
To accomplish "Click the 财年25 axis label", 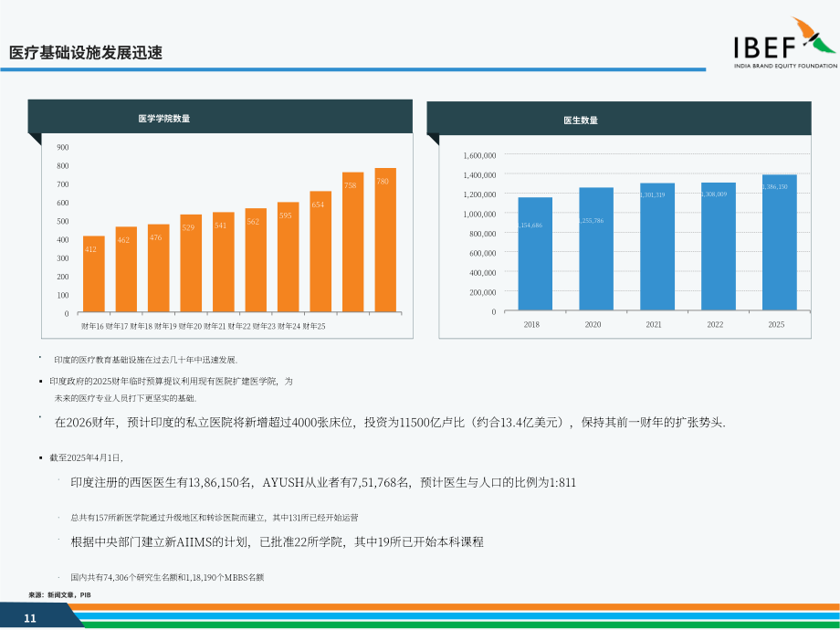I will [314, 326].
